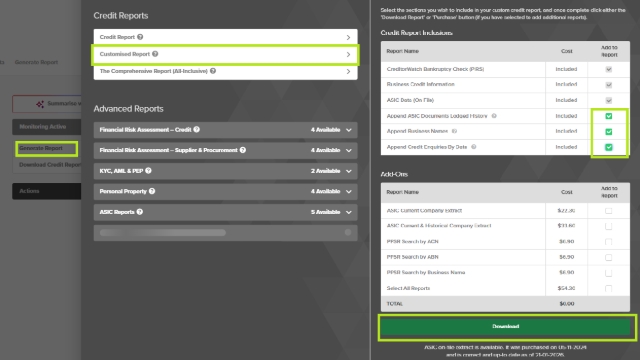Click info icon for Append Business Names

454,131
